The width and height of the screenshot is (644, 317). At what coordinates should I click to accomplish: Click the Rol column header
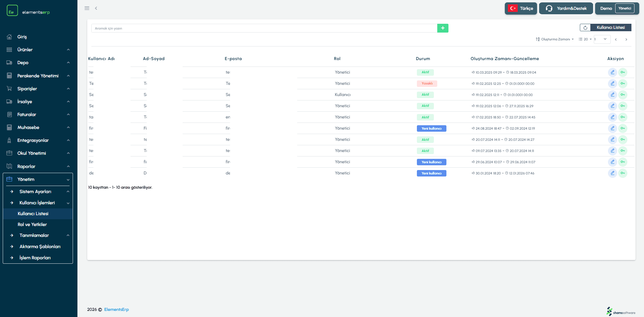coord(337,59)
